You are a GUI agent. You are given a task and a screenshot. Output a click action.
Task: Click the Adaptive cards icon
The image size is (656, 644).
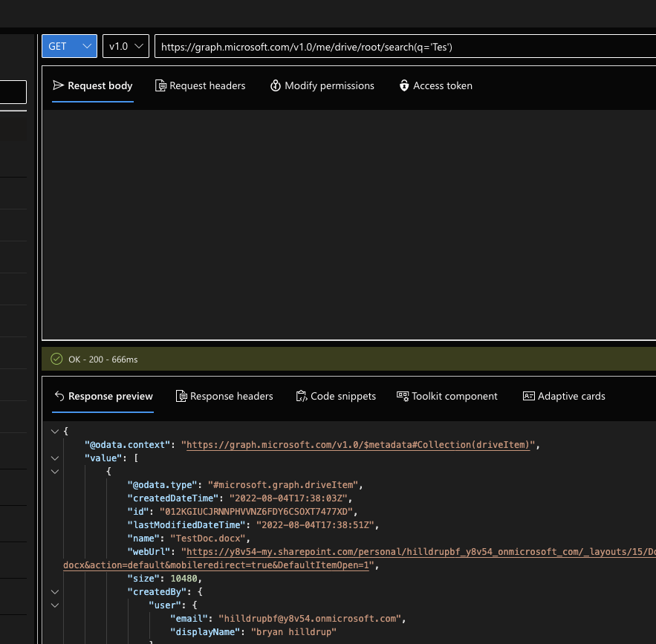click(x=529, y=397)
